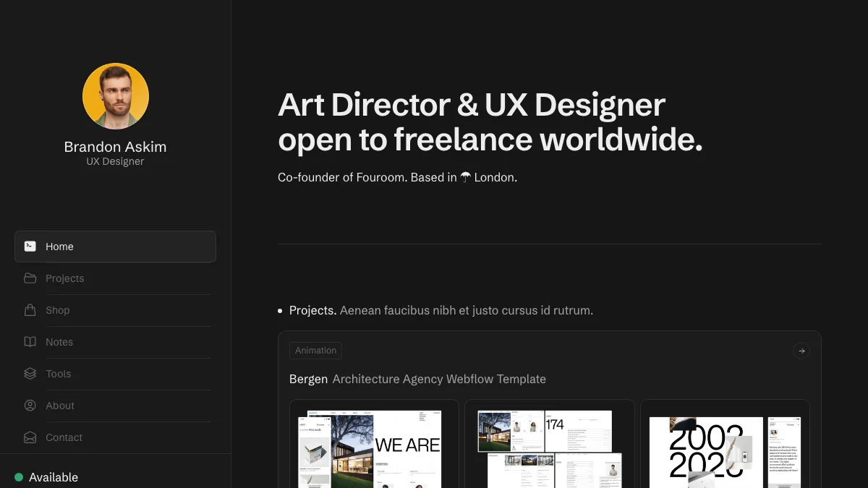Viewport: 868px width, 488px height.
Task: Open Bergen Architecture Agency Webflow Template title
Action: [x=417, y=379]
